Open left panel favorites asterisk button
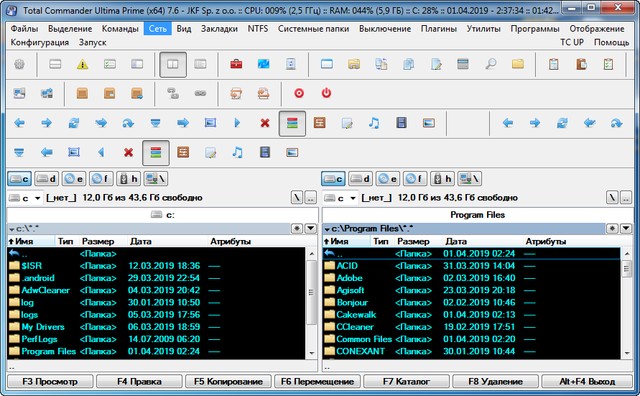Image resolution: width=640 pixels, height=396 pixels. pos(297,228)
